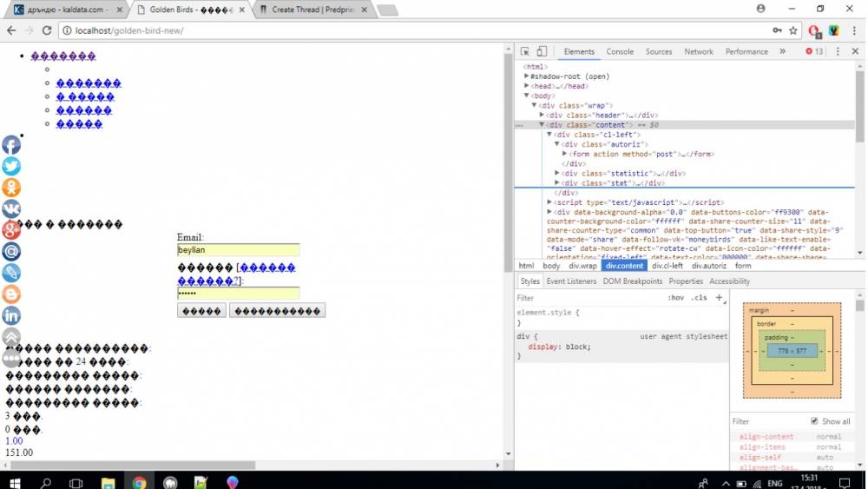Click the VK share icon
This screenshot has height=489, width=868.
point(11,208)
